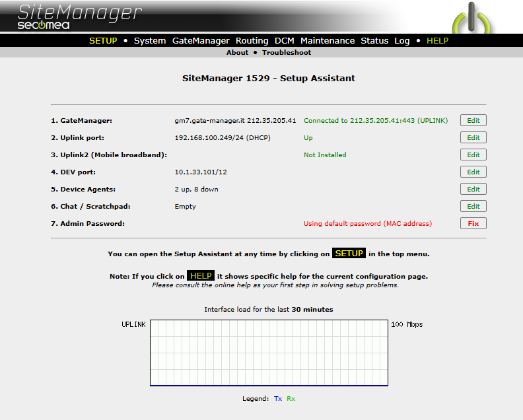The height and width of the screenshot is (420, 523).
Task: Click the "gm7.gate-manager.it 212.35.205.41" value
Action: pos(235,120)
